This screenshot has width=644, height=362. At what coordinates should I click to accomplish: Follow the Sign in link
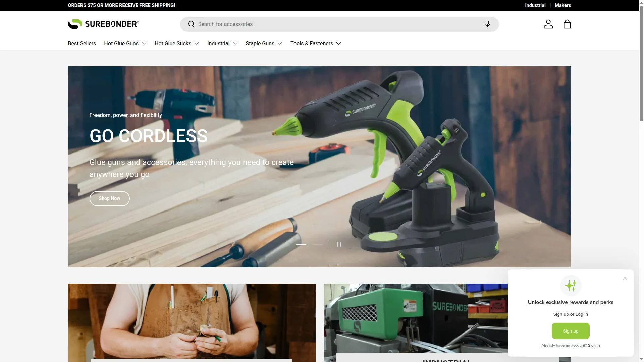click(594, 346)
